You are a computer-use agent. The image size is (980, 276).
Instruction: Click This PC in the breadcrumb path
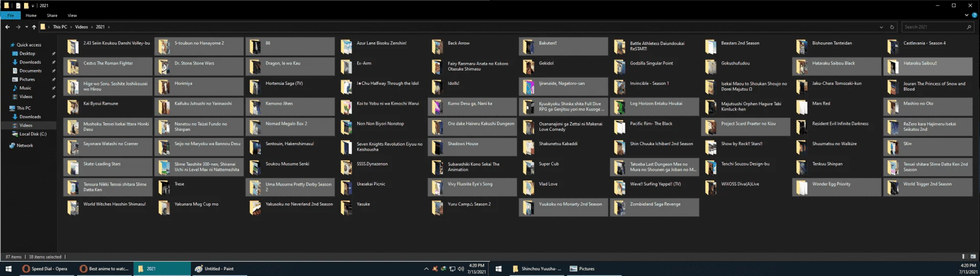60,27
